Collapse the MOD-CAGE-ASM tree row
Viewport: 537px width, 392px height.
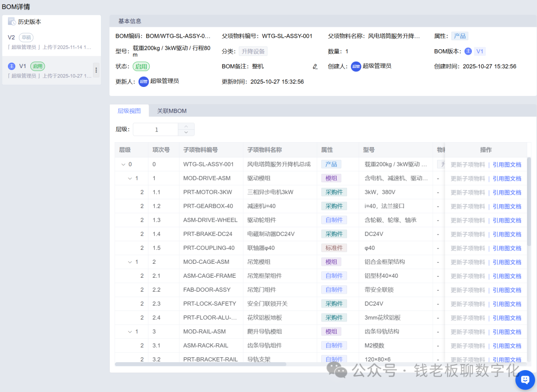[x=130, y=262]
